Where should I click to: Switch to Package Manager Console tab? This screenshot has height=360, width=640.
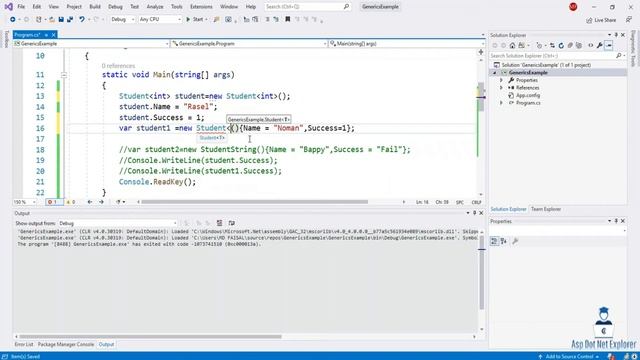click(66, 344)
